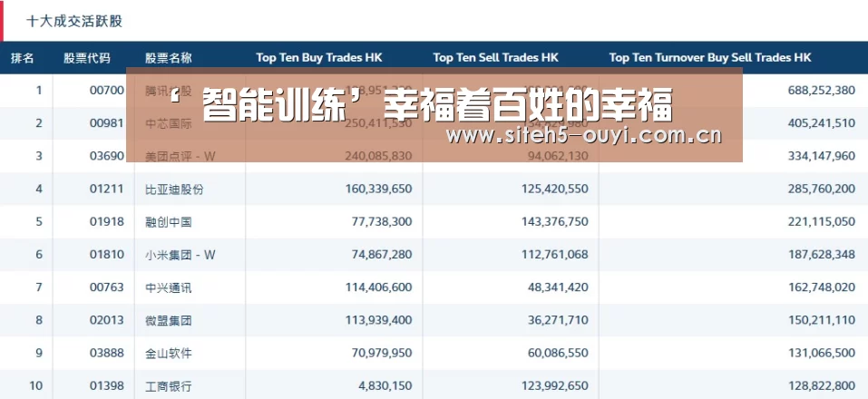
Task: Click the stock name 比亚迪股份
Action: 174,190
